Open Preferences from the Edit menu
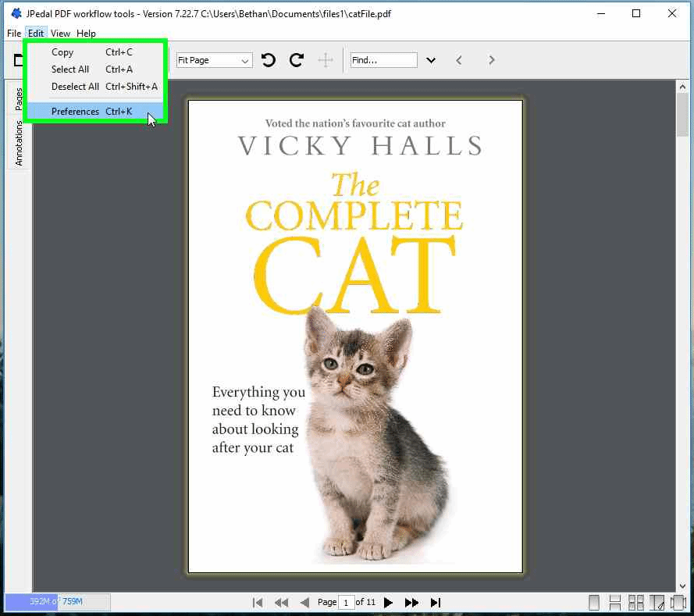The image size is (694, 616). pyautogui.click(x=94, y=112)
